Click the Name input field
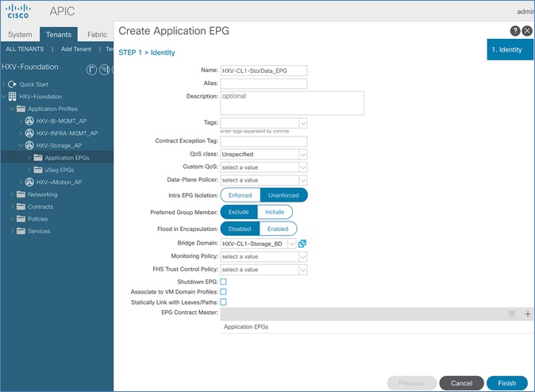535x392 pixels. click(264, 71)
